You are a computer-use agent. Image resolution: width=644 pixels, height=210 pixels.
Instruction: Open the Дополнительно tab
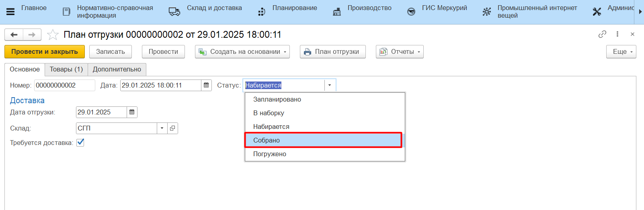(117, 69)
